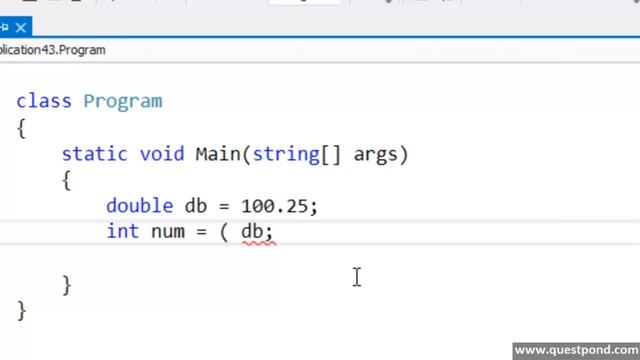Click the 'Program' class name in code
640x360 pixels.
tap(123, 102)
